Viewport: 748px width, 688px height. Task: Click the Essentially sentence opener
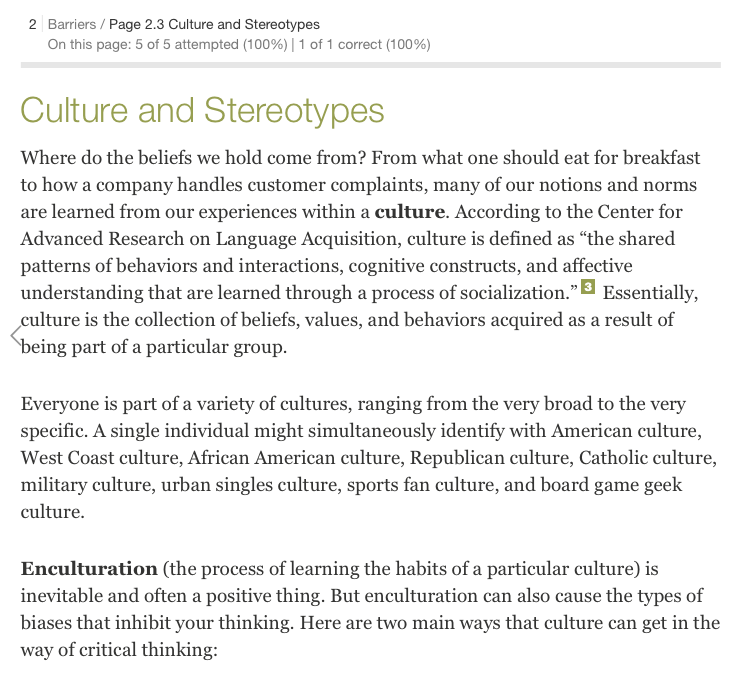point(650,293)
